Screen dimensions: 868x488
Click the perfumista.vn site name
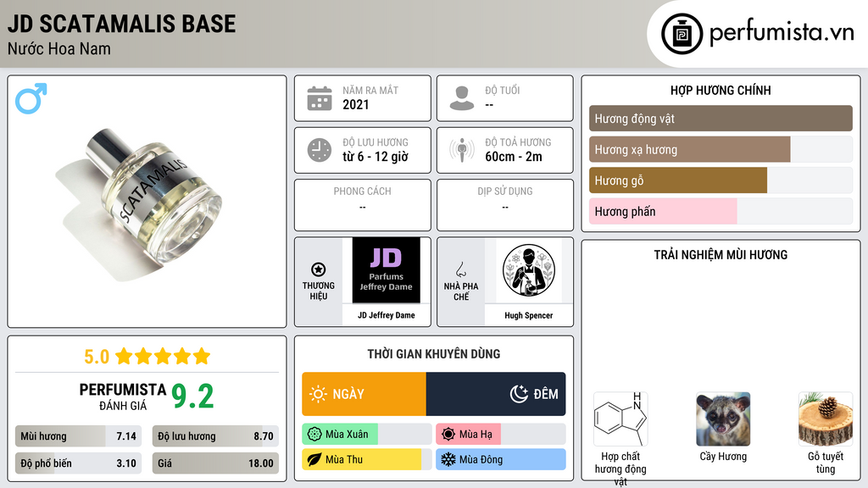[x=782, y=32]
